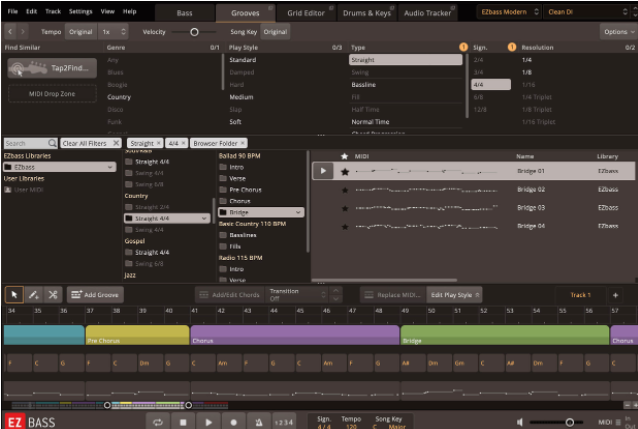Select Country in the Genre filter
This screenshot has width=638, height=429.
119,97
